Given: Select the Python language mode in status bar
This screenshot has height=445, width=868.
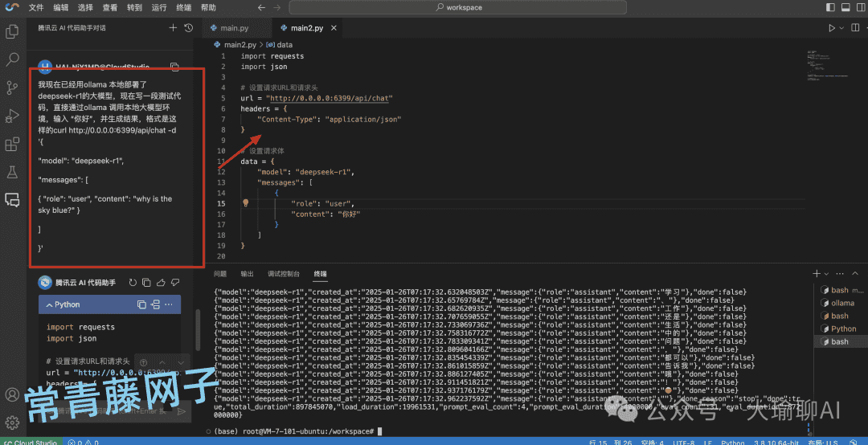Looking at the screenshot, I should pyautogui.click(x=732, y=443).
